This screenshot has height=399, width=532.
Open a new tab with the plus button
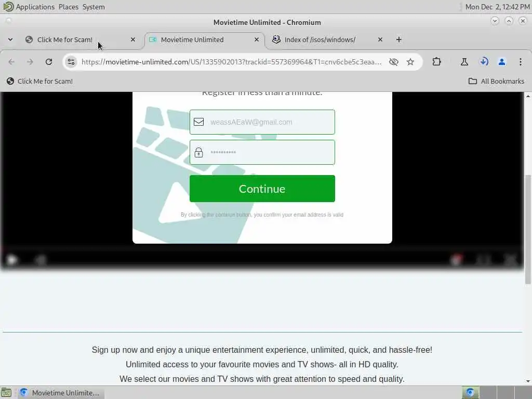398,39
